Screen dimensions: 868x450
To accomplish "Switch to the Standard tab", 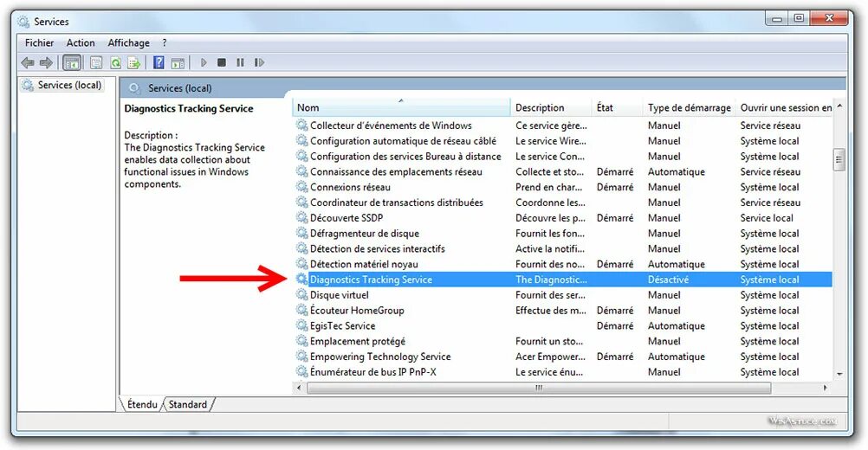I will point(188,404).
